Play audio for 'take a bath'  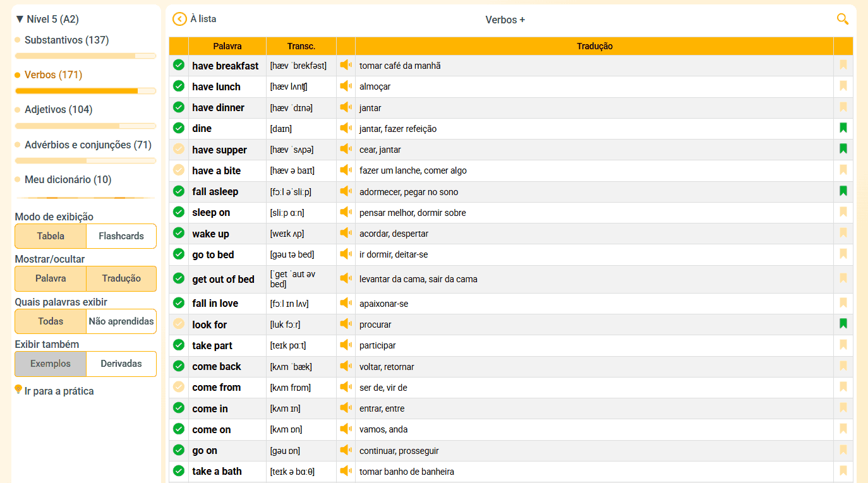tap(346, 471)
